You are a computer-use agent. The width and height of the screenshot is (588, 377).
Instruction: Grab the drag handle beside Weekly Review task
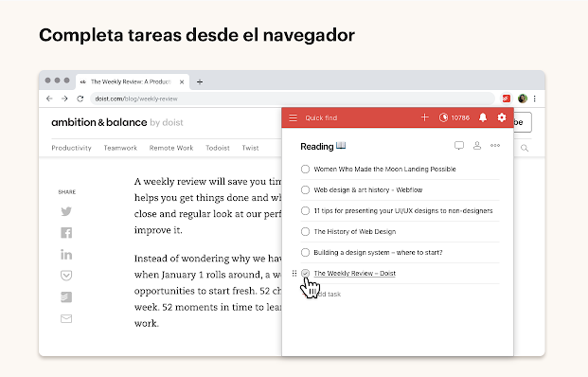(294, 274)
